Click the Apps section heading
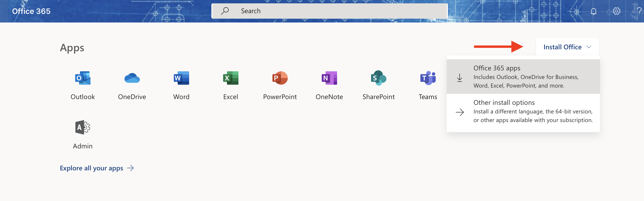Screen dimensions: 644x201 click(x=72, y=48)
